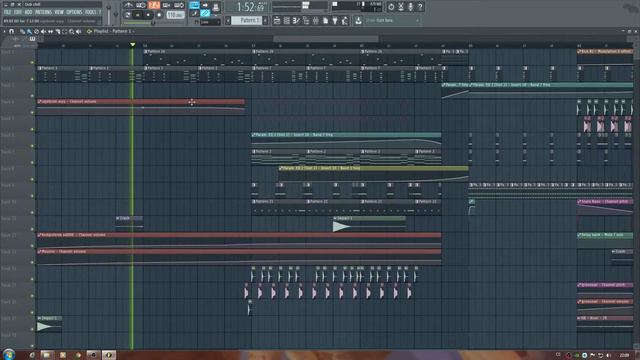Click the Record button in transport
Image resolution: width=640 pixels, height=360 pixels.
point(159,15)
